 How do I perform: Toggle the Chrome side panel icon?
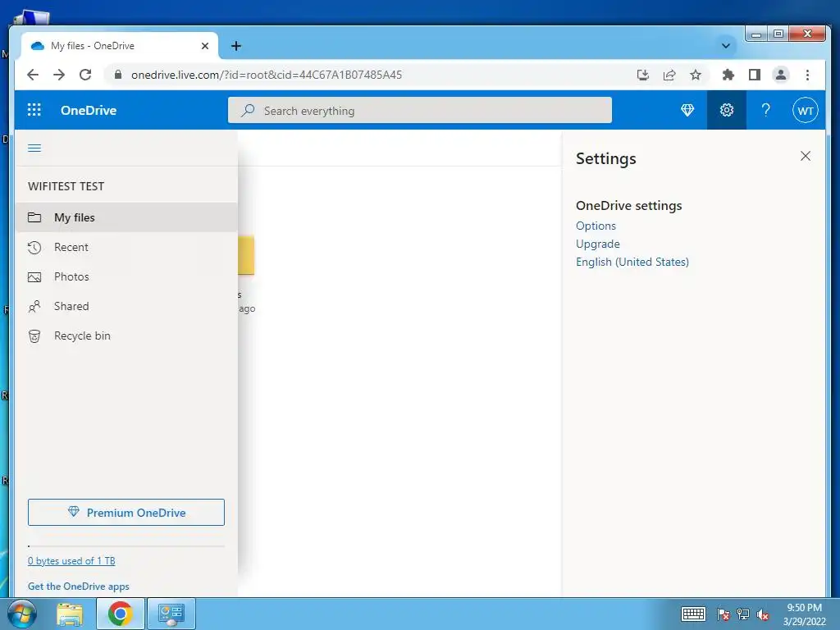(755, 75)
